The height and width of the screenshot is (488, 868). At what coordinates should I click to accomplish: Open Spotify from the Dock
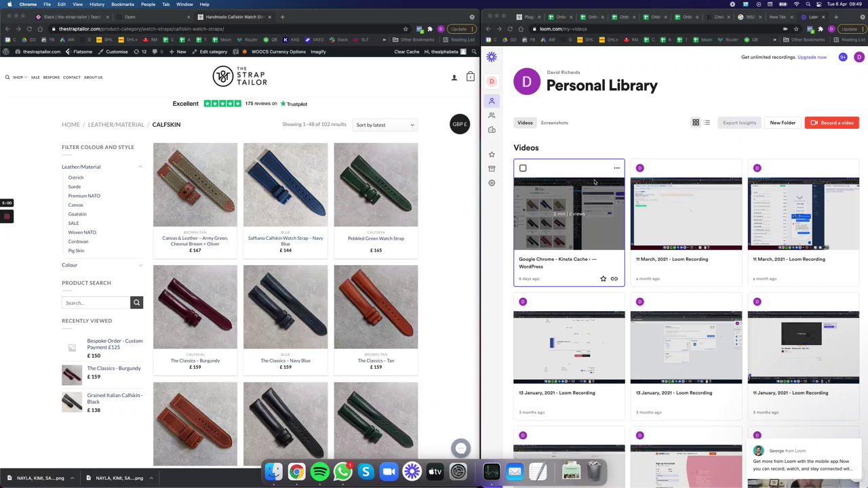319,472
